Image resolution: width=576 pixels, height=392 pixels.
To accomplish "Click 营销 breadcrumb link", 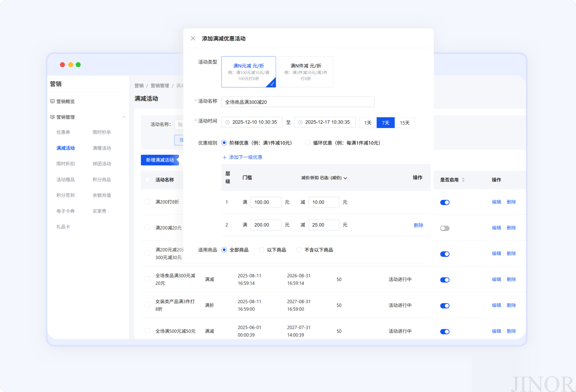I will pyautogui.click(x=139, y=86).
